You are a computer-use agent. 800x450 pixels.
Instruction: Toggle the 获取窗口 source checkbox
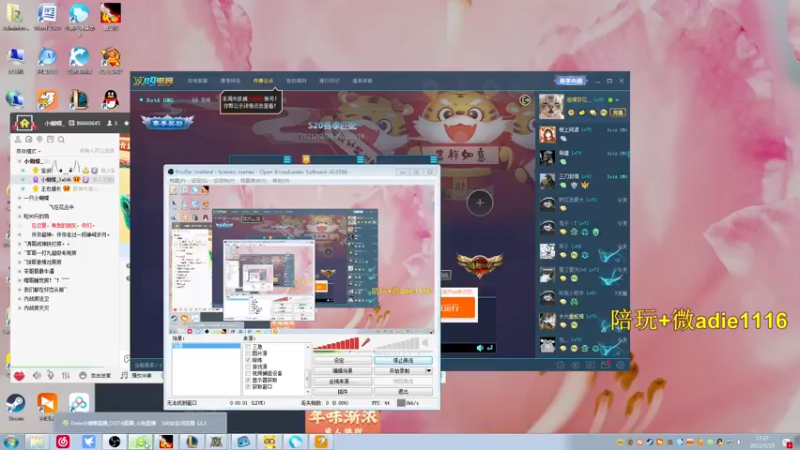pyautogui.click(x=248, y=387)
